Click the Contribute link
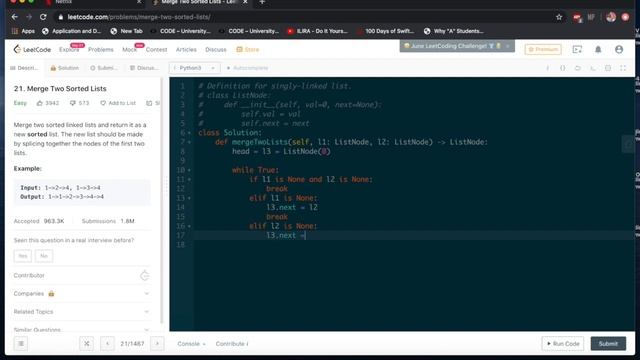Viewport: 640px width, 360px height. pyautogui.click(x=232, y=344)
